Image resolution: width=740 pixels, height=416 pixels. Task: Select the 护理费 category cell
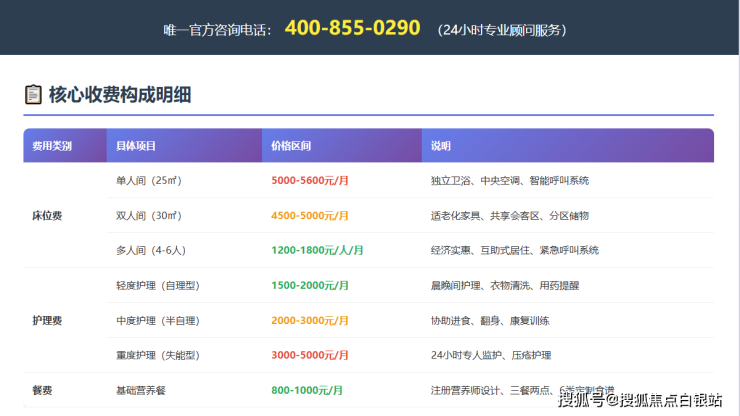tap(47, 321)
